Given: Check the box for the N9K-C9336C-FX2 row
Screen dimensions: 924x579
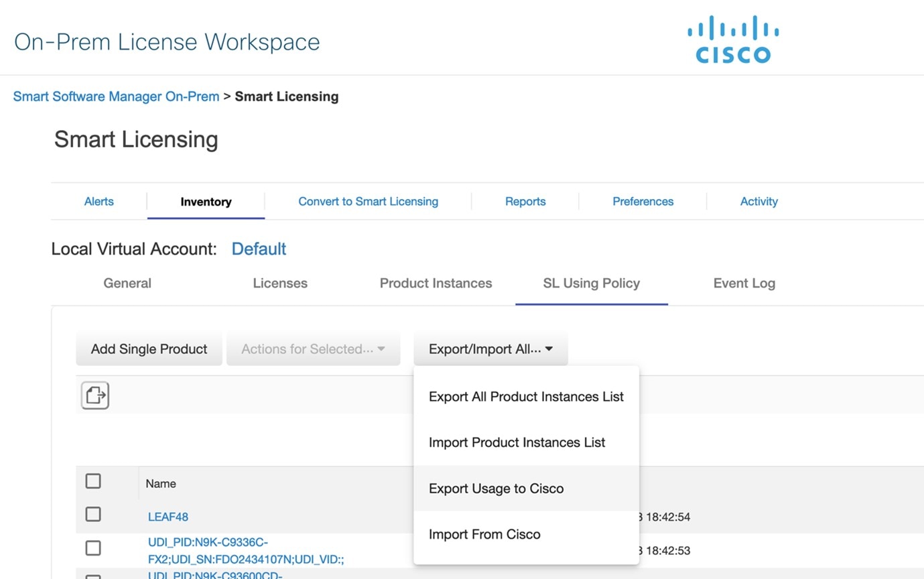Looking at the screenshot, I should click(93, 548).
